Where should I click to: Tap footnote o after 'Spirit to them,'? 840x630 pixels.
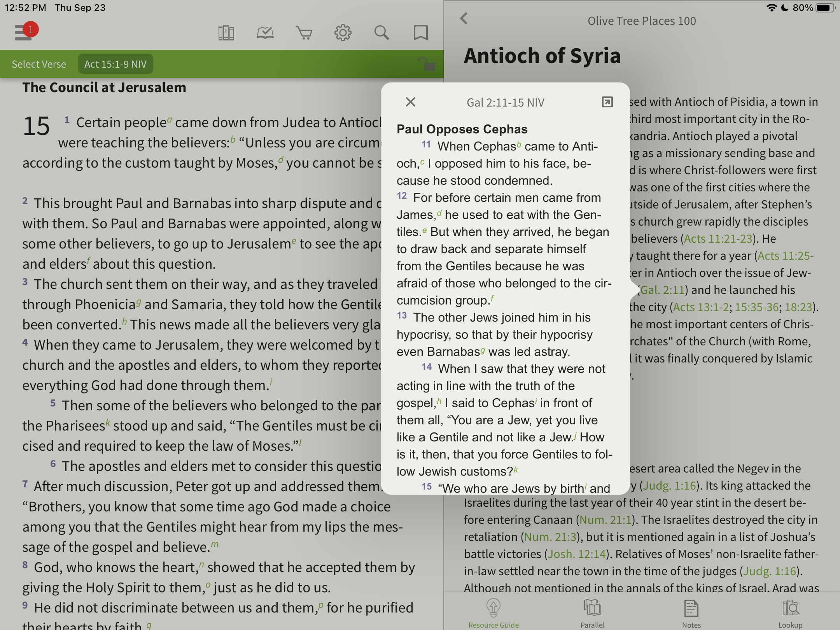click(x=208, y=585)
